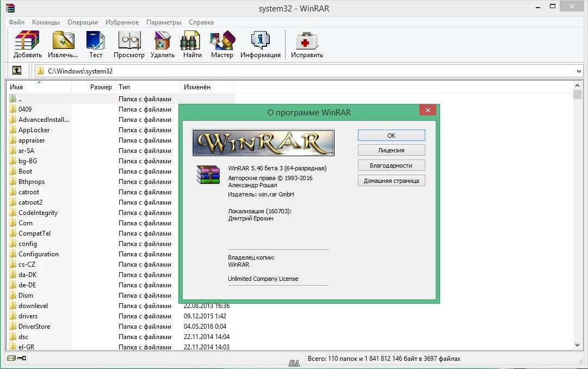Click the config folder icon
Image resolution: width=588 pixels, height=369 pixels.
[x=13, y=244]
